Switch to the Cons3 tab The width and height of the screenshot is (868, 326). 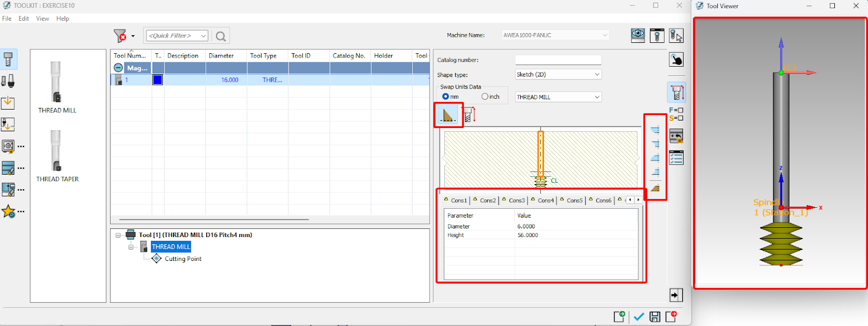point(516,201)
